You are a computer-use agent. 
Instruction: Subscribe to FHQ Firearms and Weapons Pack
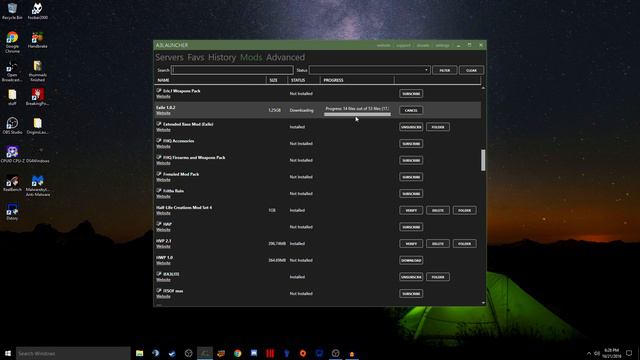point(411,160)
